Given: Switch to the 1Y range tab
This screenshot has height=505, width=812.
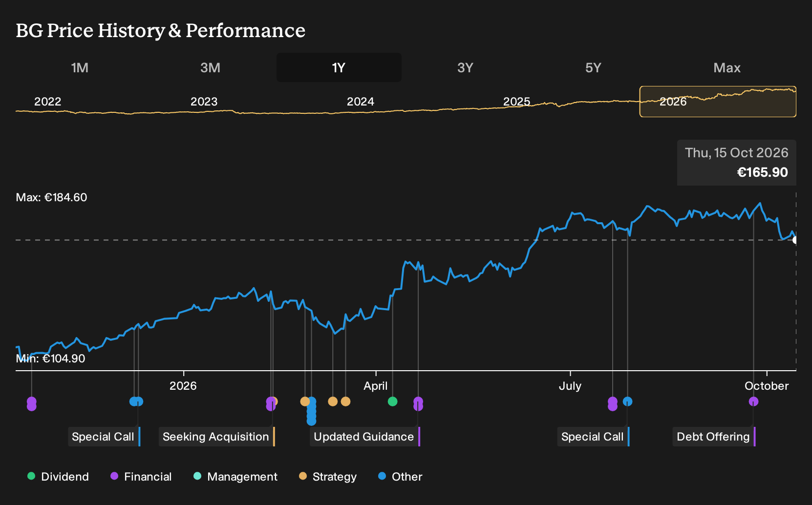Looking at the screenshot, I should (x=339, y=67).
